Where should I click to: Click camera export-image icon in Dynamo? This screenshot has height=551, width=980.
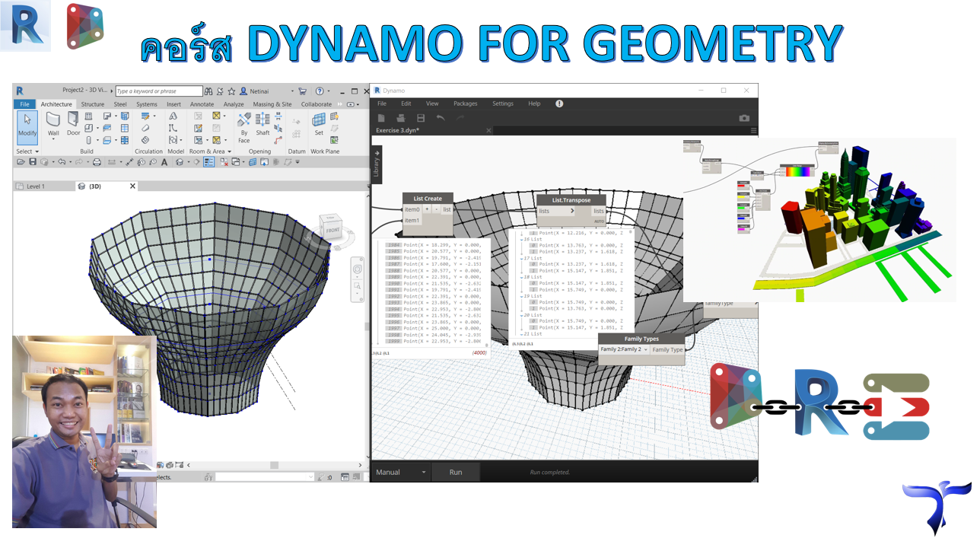pyautogui.click(x=744, y=118)
